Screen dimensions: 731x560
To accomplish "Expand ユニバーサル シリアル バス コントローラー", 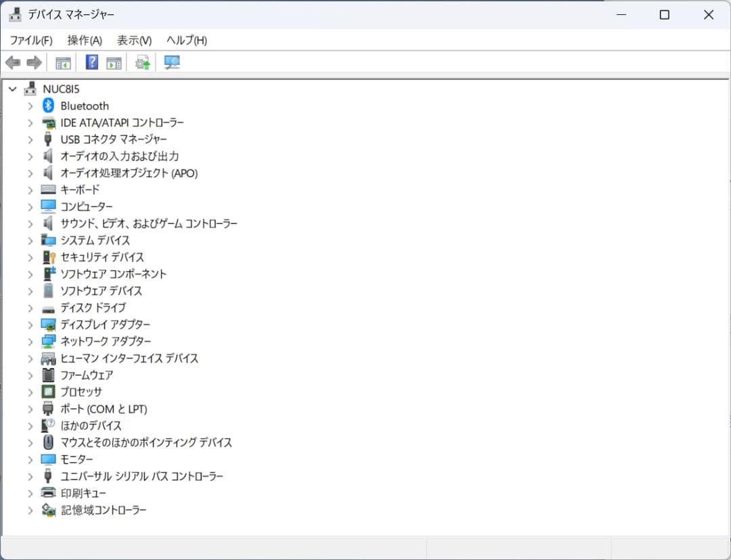I will coord(30,476).
